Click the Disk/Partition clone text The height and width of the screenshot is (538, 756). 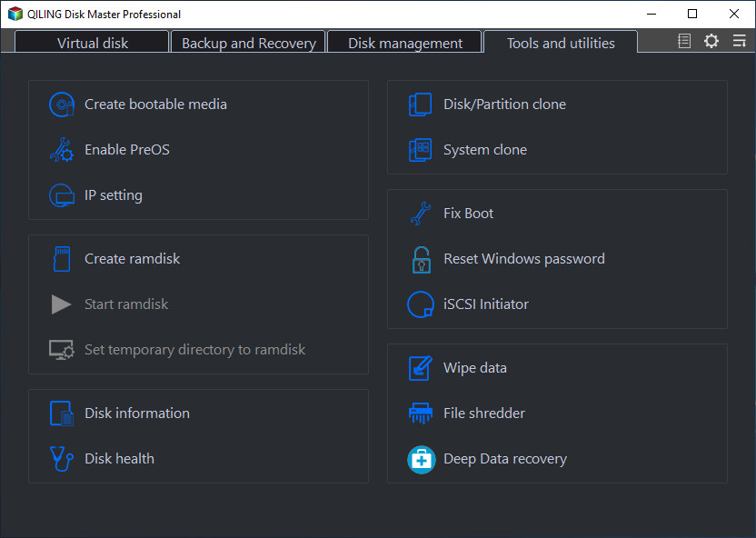point(505,105)
